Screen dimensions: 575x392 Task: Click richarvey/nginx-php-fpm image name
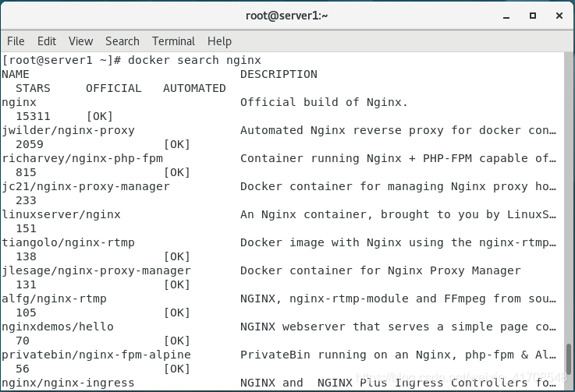pos(82,159)
